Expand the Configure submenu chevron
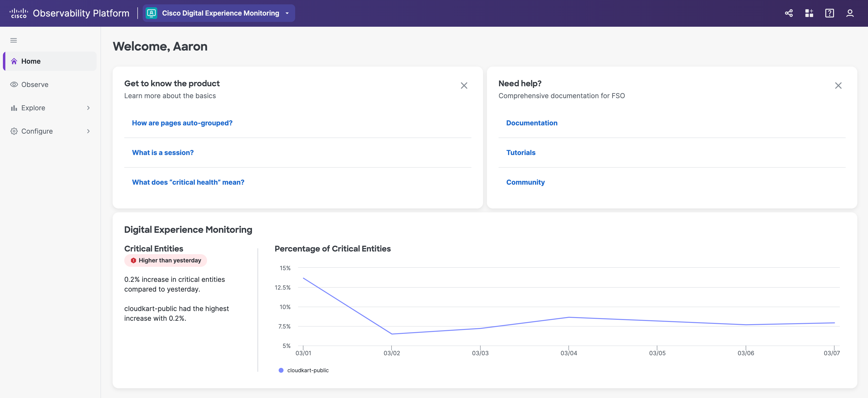This screenshot has width=868, height=398. 88,131
